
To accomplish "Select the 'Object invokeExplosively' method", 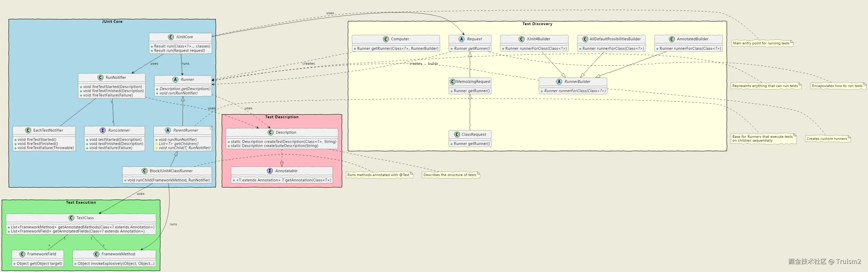I will 116,264.
